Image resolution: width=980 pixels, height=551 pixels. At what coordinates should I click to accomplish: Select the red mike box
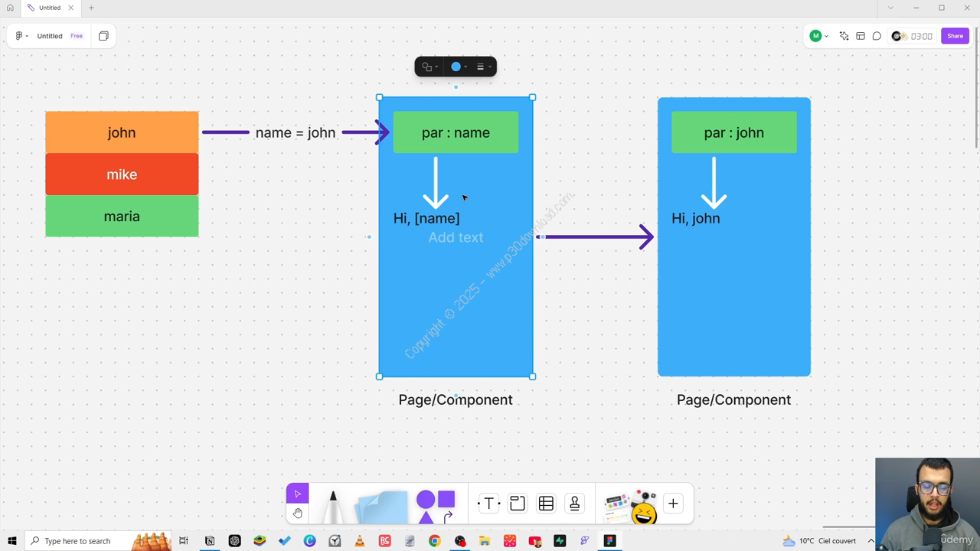(x=122, y=174)
